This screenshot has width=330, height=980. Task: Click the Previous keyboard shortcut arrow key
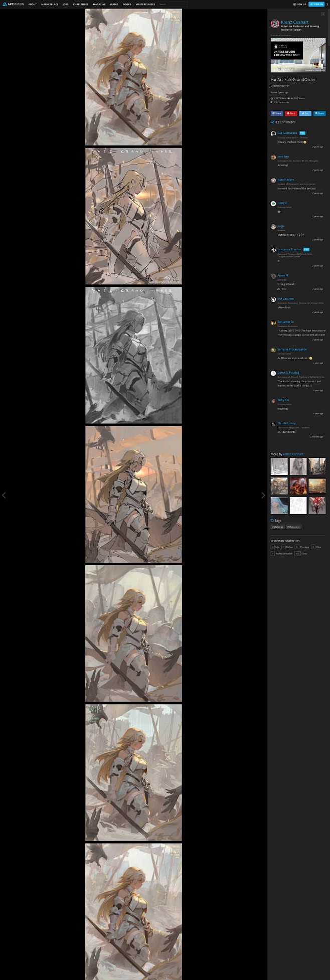(297, 547)
